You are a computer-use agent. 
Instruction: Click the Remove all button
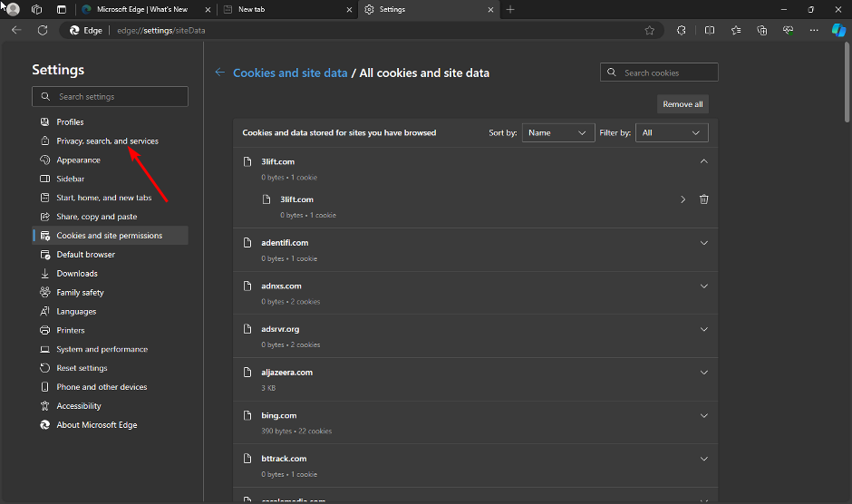coord(683,104)
